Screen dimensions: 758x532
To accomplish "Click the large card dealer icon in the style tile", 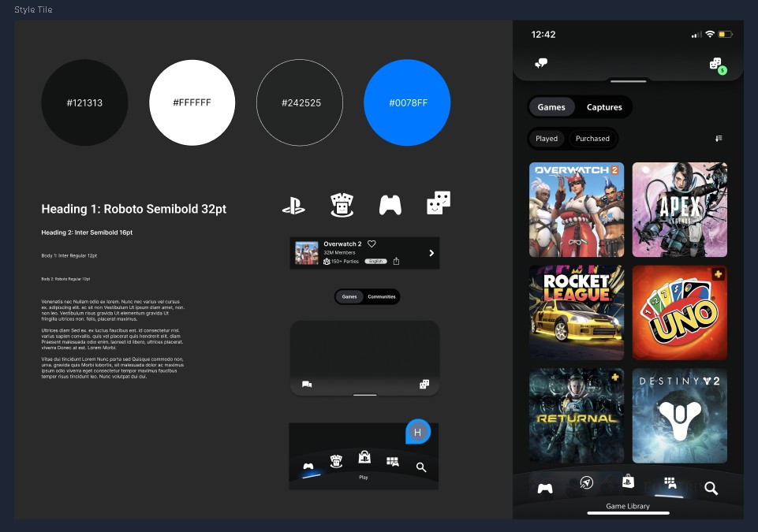I will click(x=342, y=205).
